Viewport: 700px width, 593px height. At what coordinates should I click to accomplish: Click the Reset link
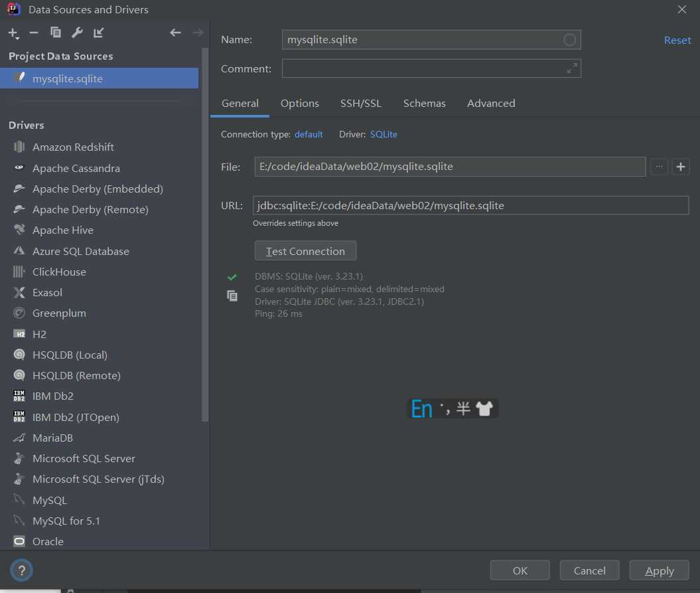coord(677,41)
